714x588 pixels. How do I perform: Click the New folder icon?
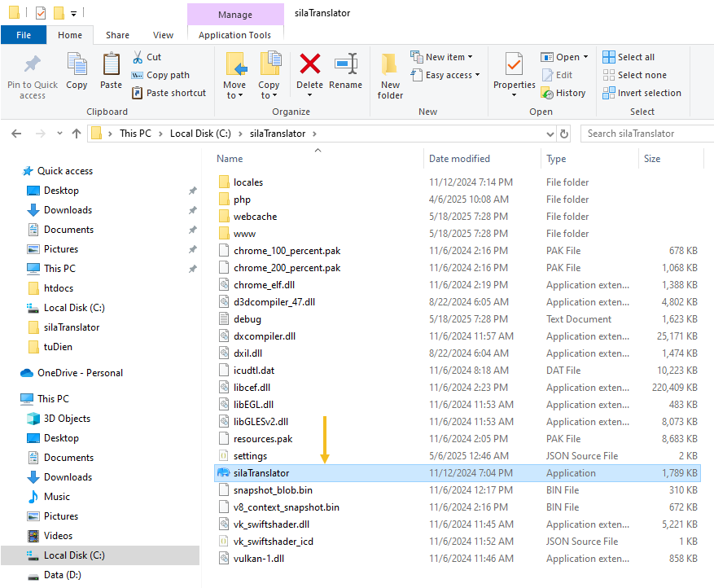(x=390, y=64)
